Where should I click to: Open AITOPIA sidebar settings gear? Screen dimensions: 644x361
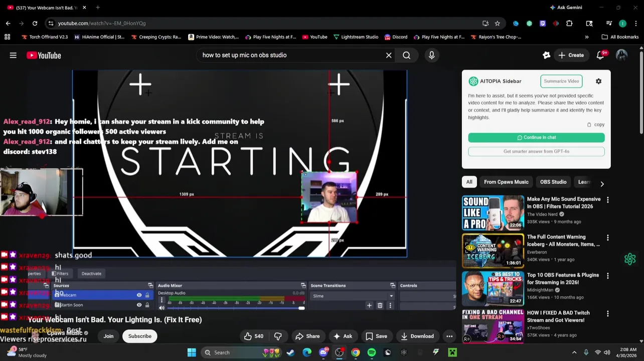(598, 81)
